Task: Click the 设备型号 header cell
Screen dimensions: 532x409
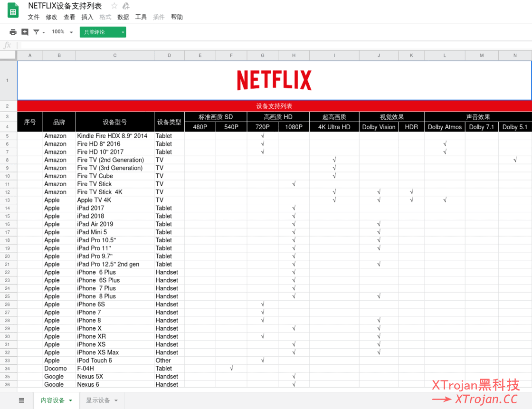Action: point(114,122)
